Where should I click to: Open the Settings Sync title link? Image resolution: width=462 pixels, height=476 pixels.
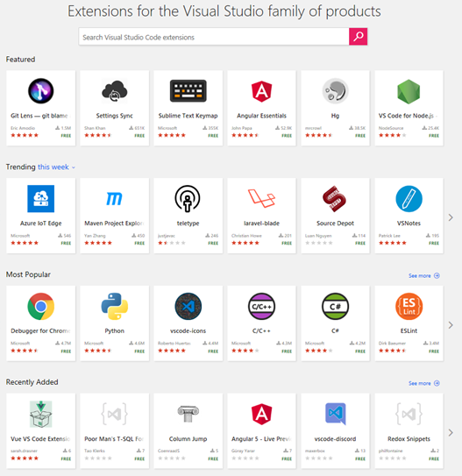(x=115, y=116)
